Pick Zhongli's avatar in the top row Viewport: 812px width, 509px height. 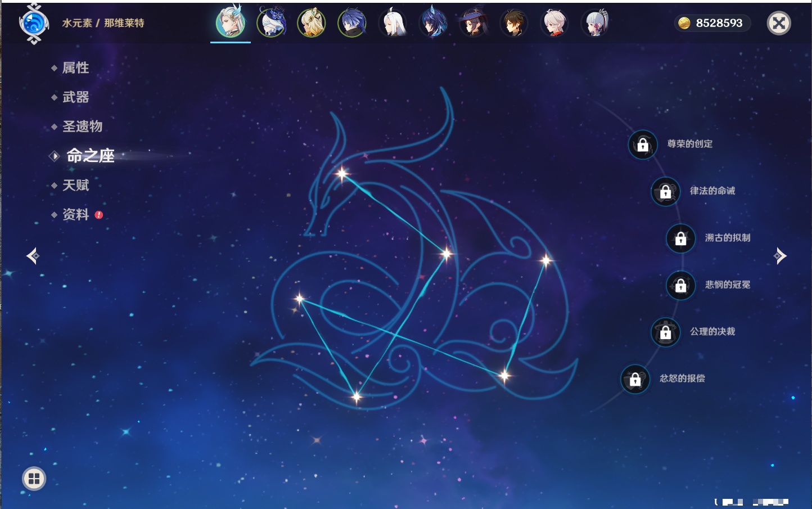[x=514, y=23]
